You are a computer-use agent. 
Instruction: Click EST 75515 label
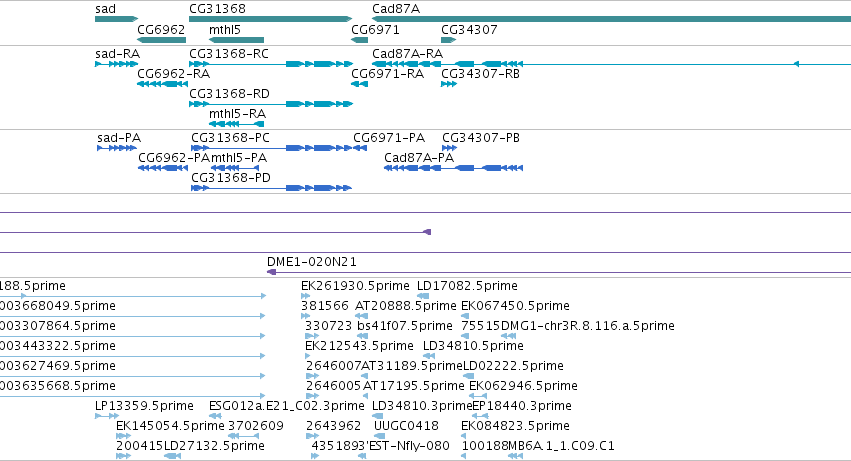click(481, 326)
